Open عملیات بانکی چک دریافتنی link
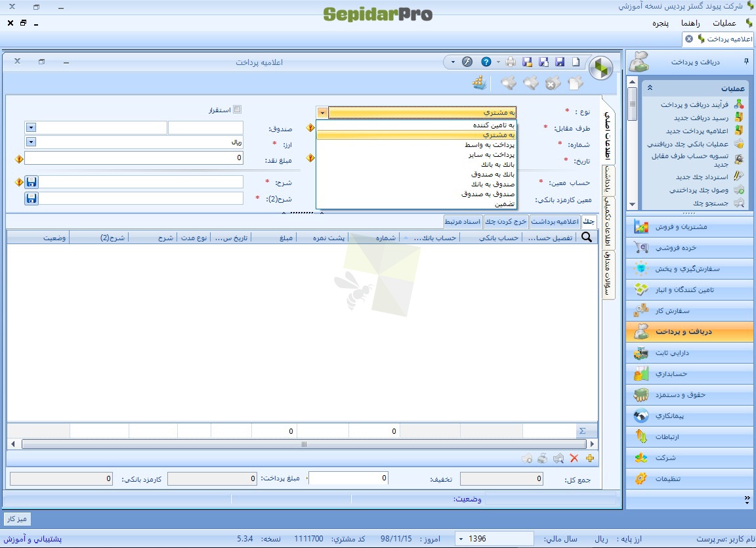 (x=688, y=144)
